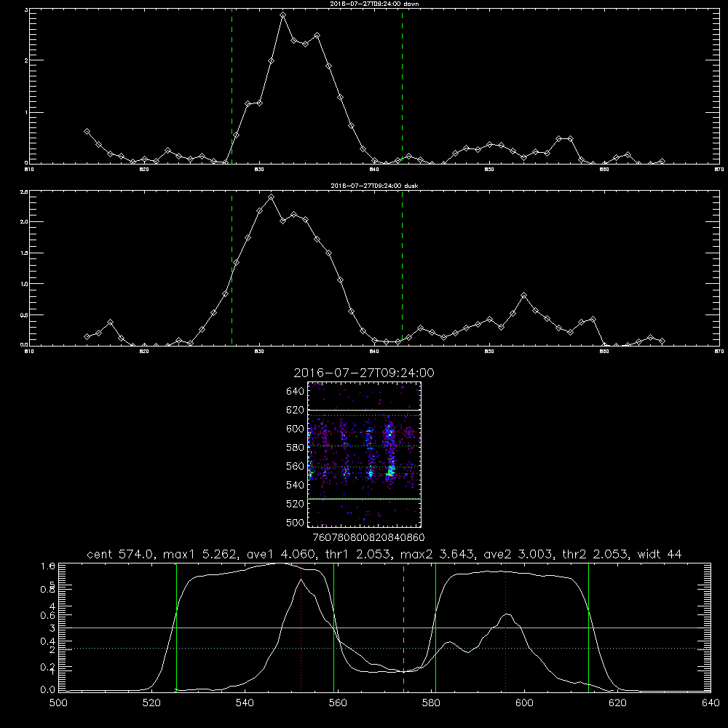
Task: Click the left green dashed line in dawn plot
Action: [232, 87]
